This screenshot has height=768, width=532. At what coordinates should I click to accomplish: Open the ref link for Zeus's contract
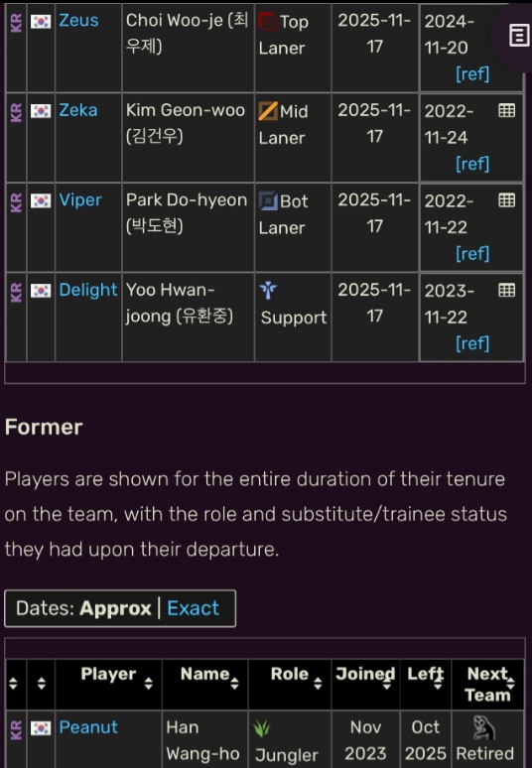472,74
